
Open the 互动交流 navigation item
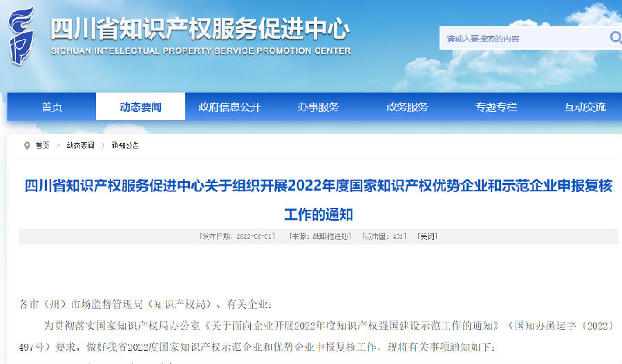585,107
